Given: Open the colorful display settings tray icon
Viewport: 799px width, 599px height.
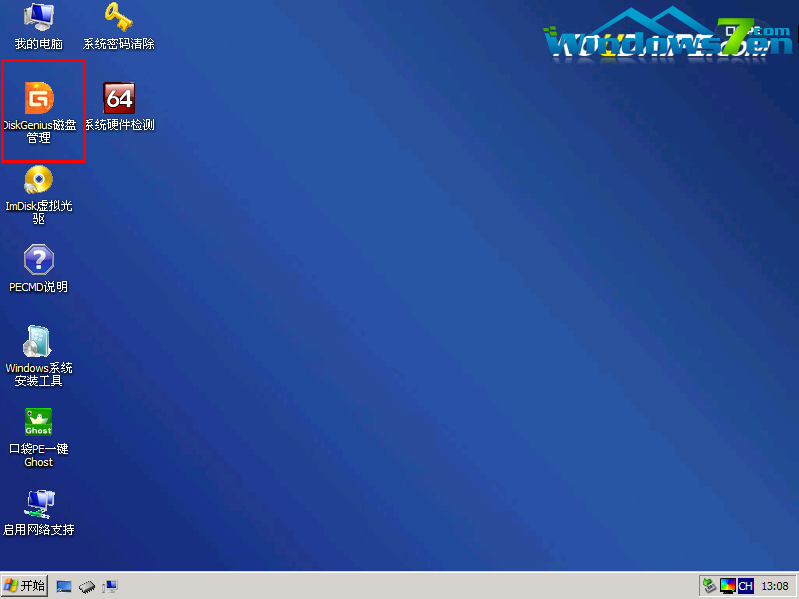Looking at the screenshot, I should click(727, 586).
